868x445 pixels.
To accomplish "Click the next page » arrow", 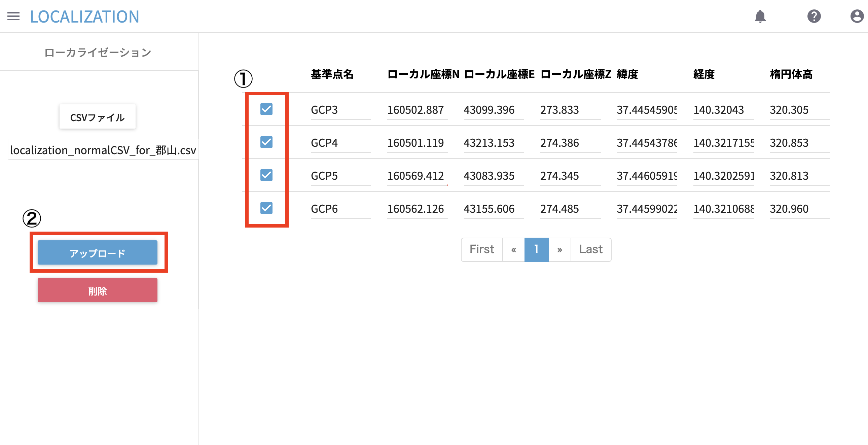I will pyautogui.click(x=560, y=249).
